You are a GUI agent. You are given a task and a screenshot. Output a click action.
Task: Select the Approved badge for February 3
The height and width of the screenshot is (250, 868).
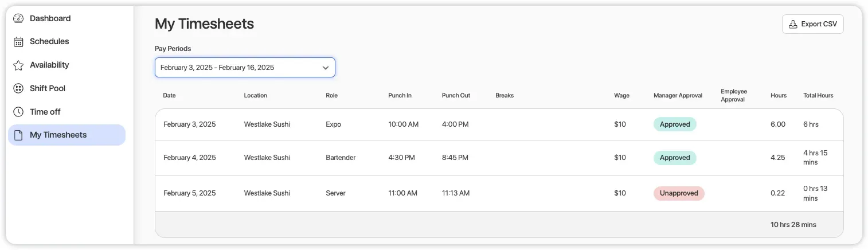pyautogui.click(x=675, y=124)
